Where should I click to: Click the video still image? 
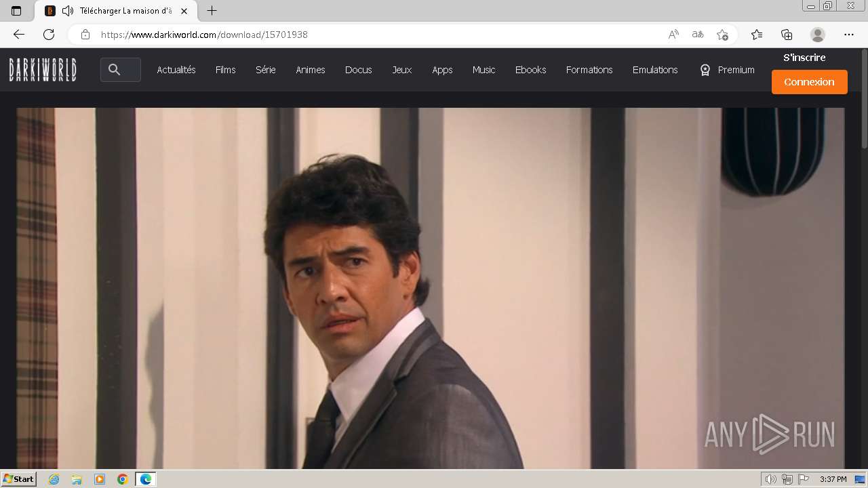pyautogui.click(x=431, y=288)
